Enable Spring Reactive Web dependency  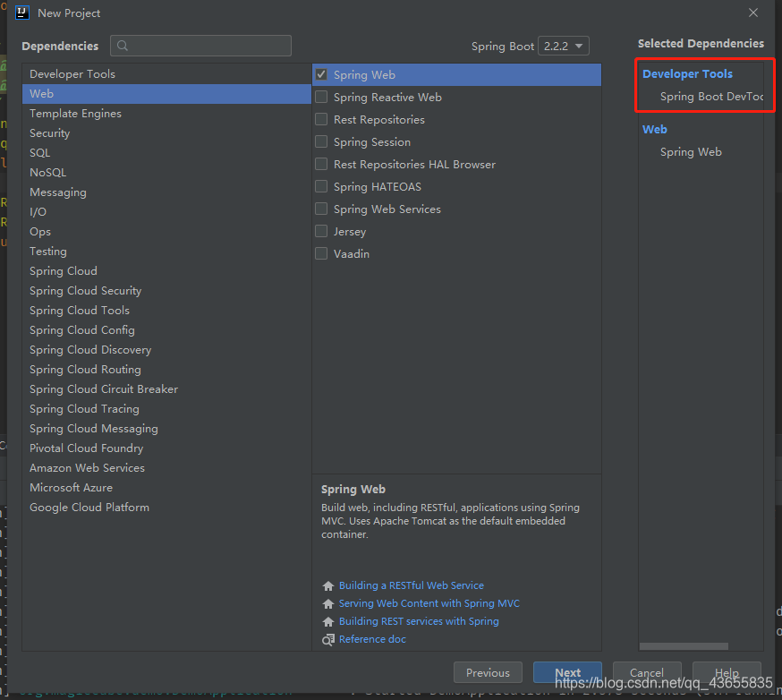[x=322, y=97]
